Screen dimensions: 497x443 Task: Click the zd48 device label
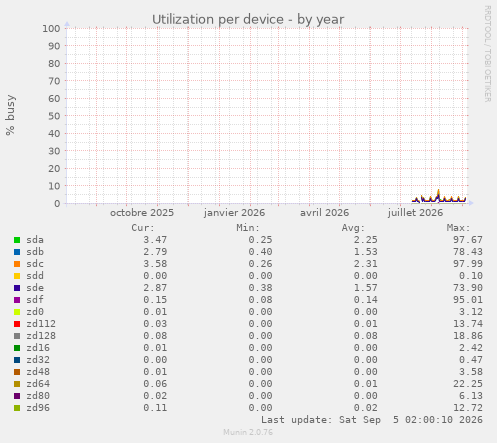pos(38,372)
